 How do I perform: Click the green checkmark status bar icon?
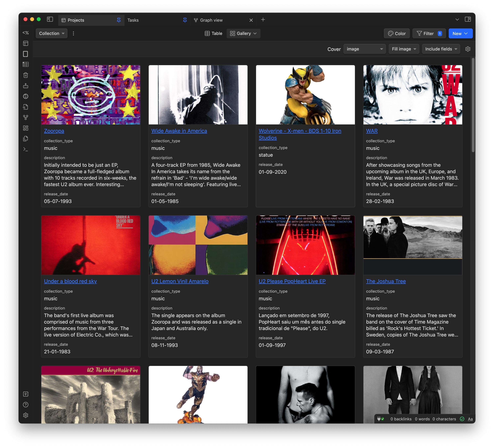point(462,419)
